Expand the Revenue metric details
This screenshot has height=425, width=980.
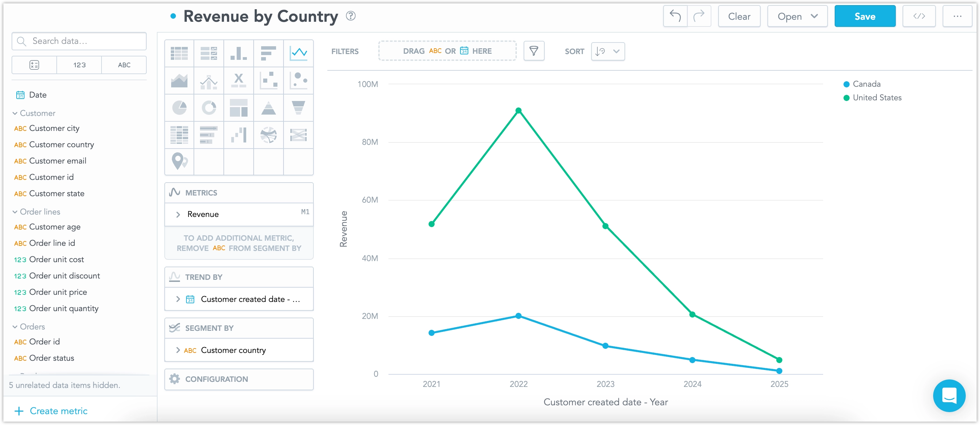pos(178,214)
